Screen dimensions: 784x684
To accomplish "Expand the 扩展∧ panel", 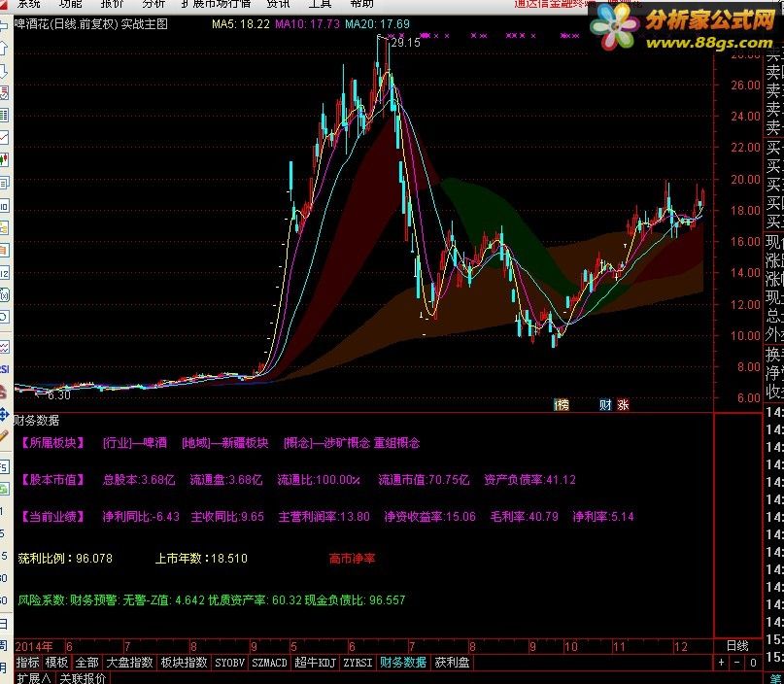I will pyautogui.click(x=33, y=678).
